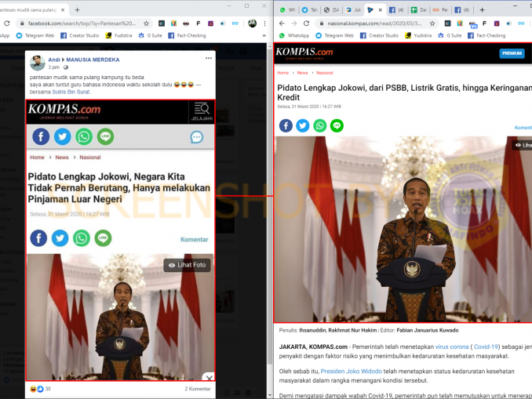
Task: Share Kompas article via LINE, right window
Action: (x=337, y=125)
